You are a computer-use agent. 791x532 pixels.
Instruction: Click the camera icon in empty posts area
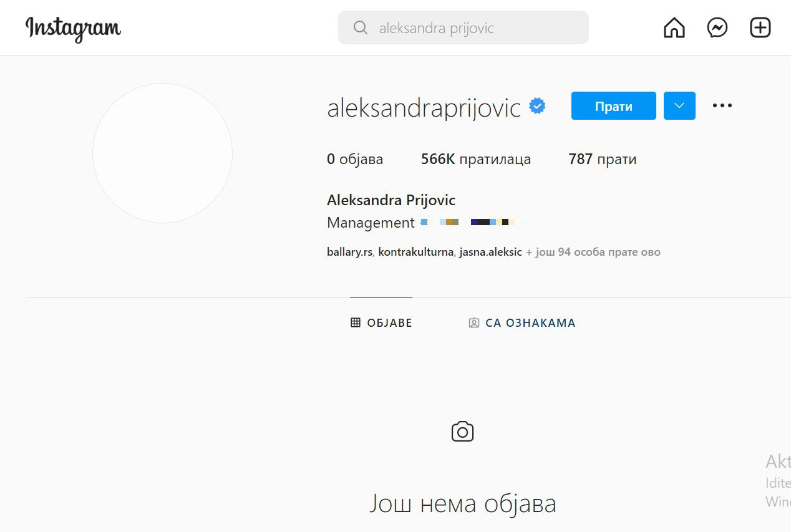coord(462,432)
